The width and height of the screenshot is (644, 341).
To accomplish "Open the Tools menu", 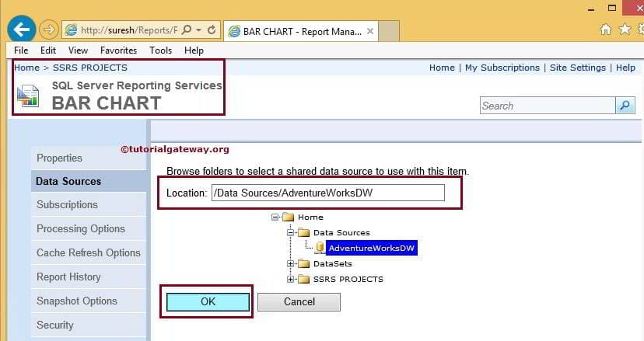I will (x=160, y=50).
